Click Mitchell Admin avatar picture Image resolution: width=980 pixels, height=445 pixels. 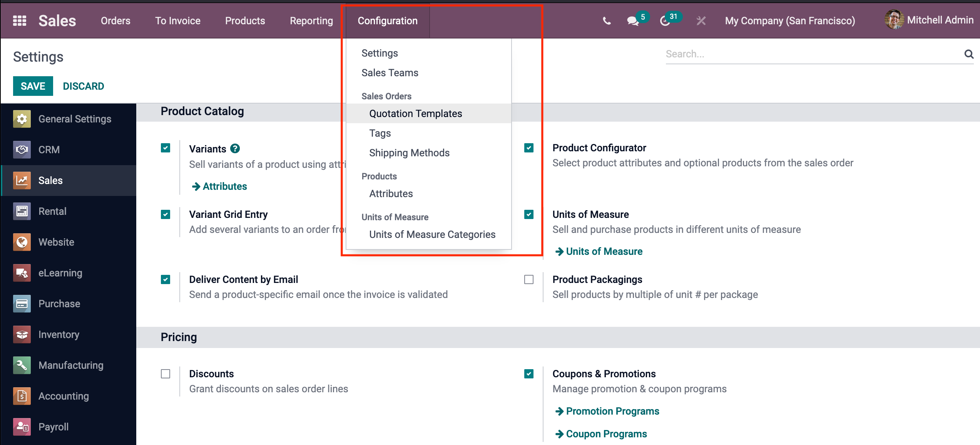[893, 20]
